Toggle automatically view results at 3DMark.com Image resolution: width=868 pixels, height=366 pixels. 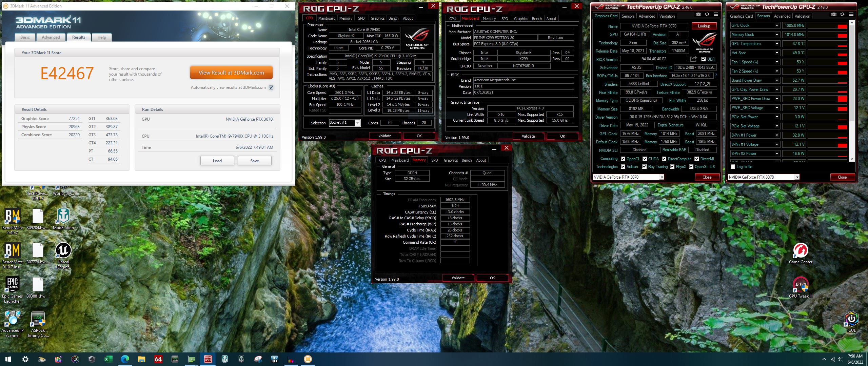[x=271, y=87]
